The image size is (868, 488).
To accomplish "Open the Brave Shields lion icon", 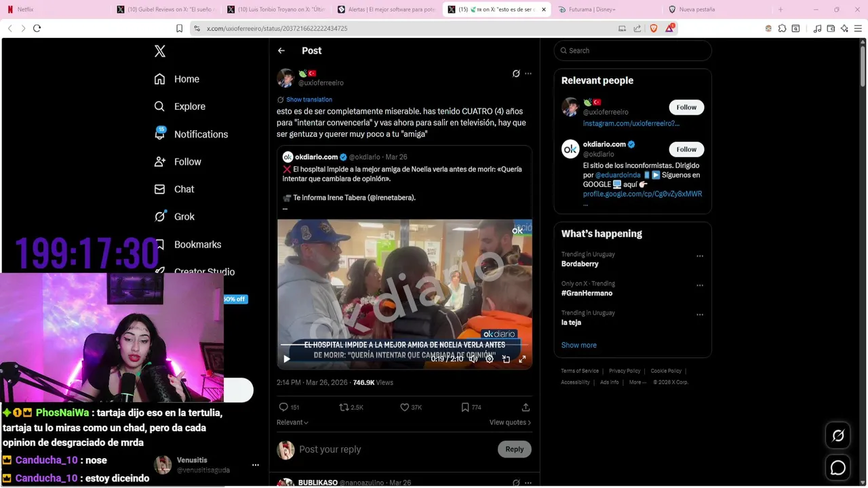I will point(654,28).
